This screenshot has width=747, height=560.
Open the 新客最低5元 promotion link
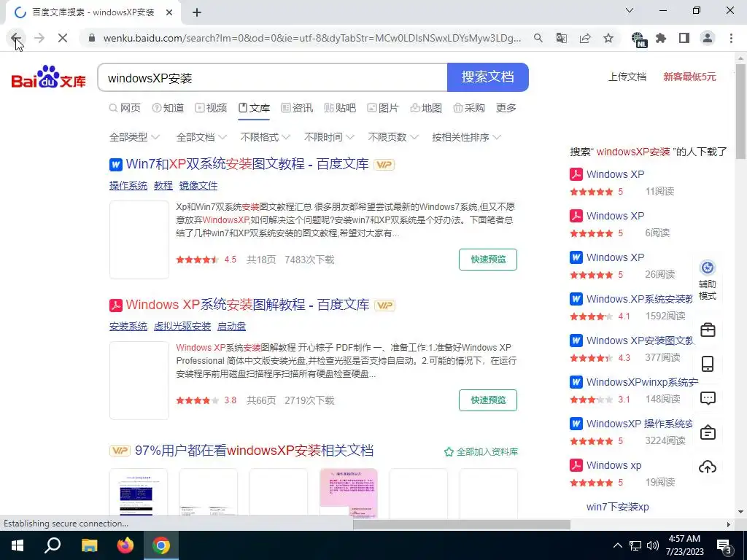tap(689, 77)
